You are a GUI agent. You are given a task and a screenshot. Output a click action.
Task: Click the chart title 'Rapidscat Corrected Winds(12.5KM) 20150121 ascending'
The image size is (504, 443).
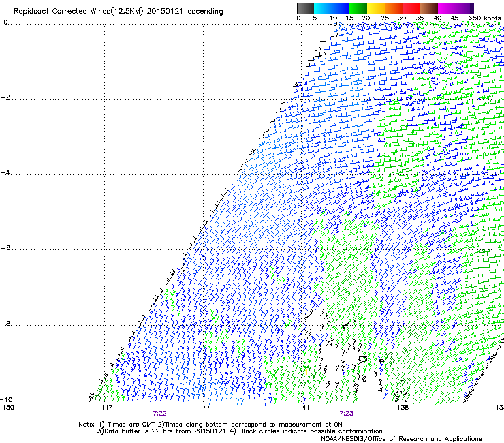coord(119,12)
